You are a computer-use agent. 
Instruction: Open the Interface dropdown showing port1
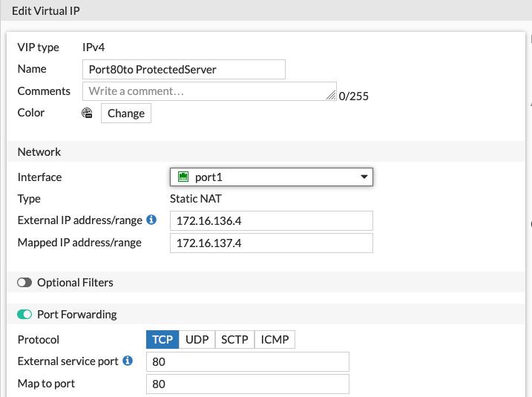[271, 177]
